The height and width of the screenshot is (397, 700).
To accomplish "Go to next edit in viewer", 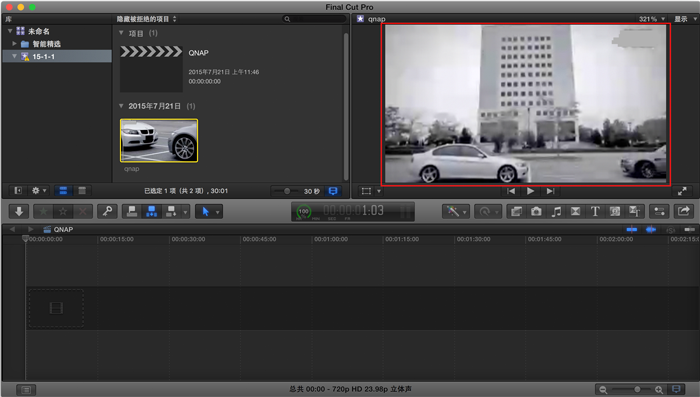I will (x=550, y=191).
